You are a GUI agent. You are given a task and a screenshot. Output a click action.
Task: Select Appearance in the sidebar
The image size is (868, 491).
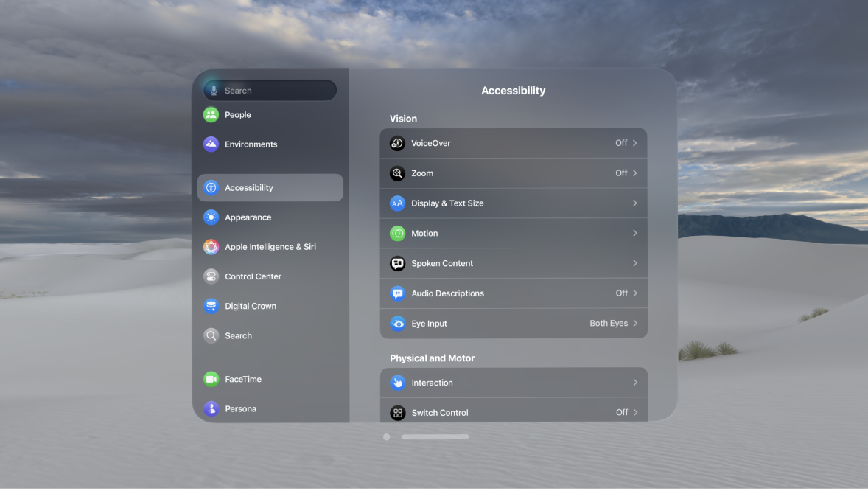point(270,217)
